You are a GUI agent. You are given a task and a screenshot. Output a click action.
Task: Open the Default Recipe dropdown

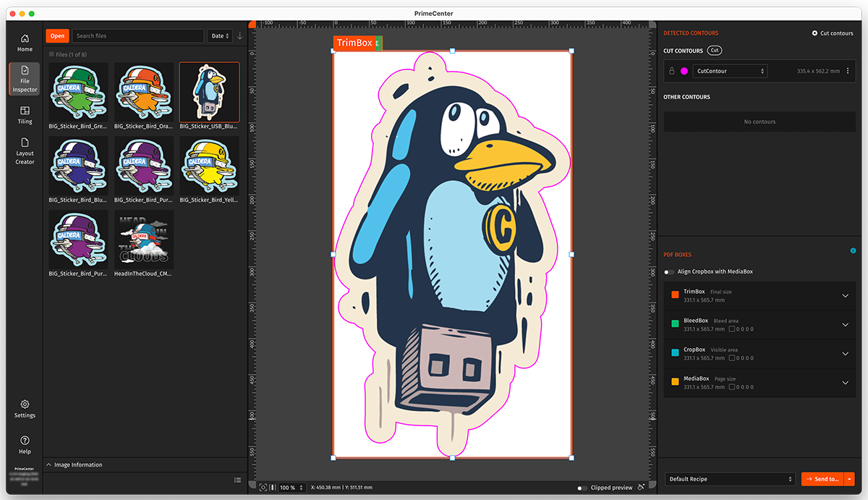point(729,479)
